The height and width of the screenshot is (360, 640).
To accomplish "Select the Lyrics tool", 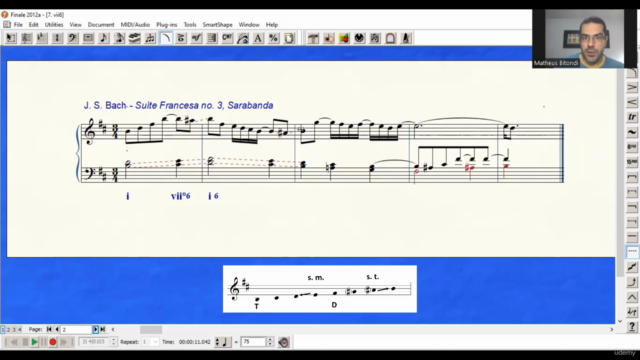I will click(243, 38).
